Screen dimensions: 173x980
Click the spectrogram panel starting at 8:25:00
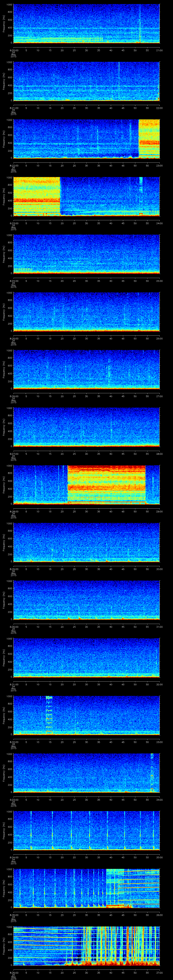(x=87, y=312)
